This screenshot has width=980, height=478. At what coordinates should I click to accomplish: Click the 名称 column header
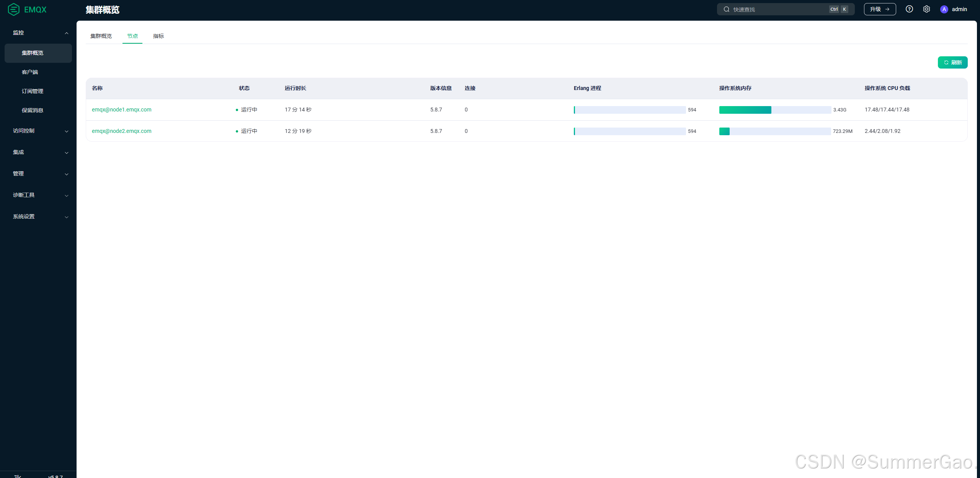click(x=97, y=88)
